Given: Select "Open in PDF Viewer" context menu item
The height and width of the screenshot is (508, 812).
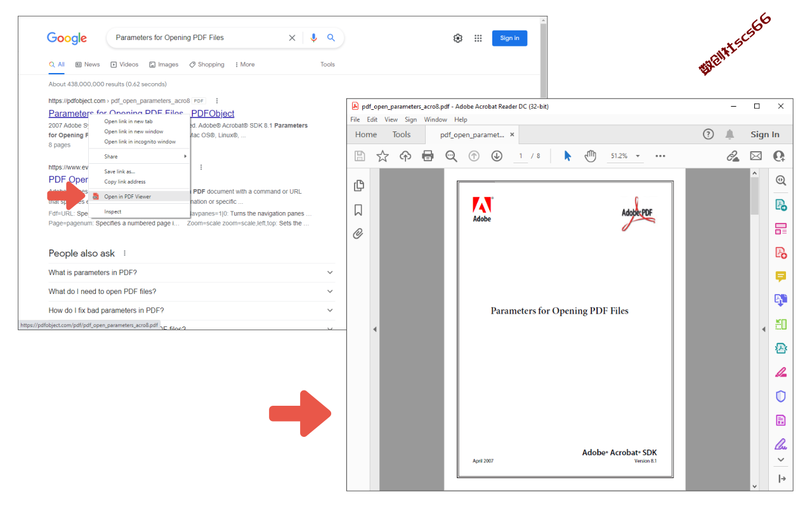Looking at the screenshot, I should (x=140, y=196).
